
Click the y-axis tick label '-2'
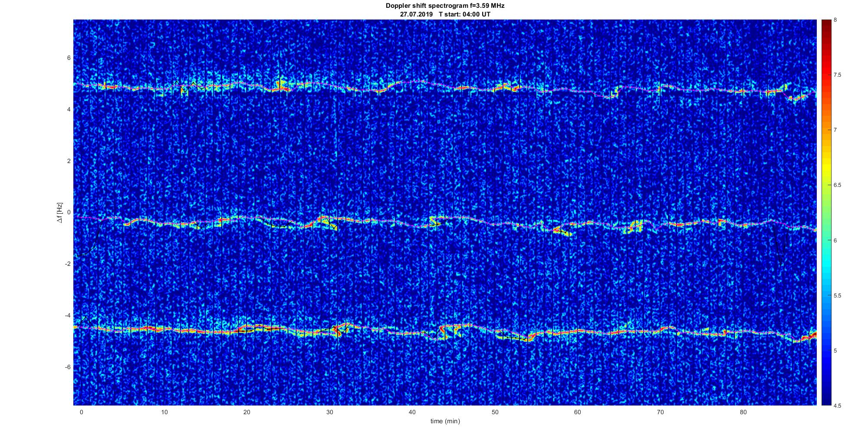click(x=68, y=264)
